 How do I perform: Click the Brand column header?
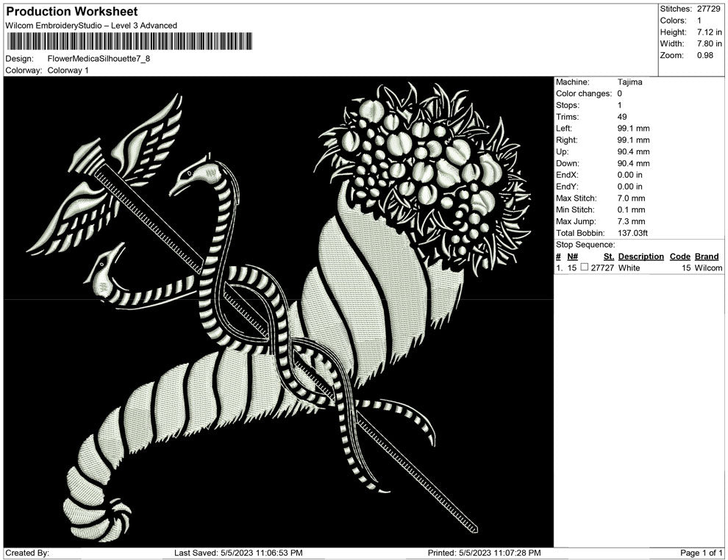pos(707,256)
